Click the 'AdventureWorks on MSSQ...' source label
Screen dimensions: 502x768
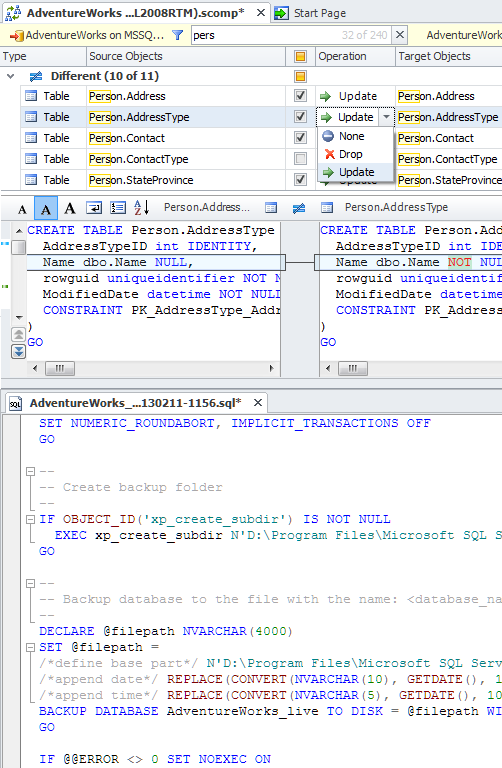coord(95,35)
